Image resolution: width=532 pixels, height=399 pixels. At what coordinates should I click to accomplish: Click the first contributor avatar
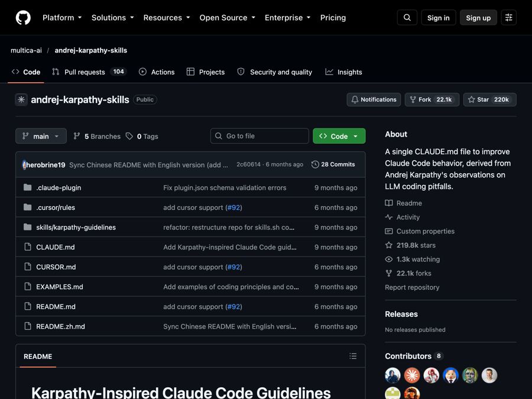[x=393, y=375]
